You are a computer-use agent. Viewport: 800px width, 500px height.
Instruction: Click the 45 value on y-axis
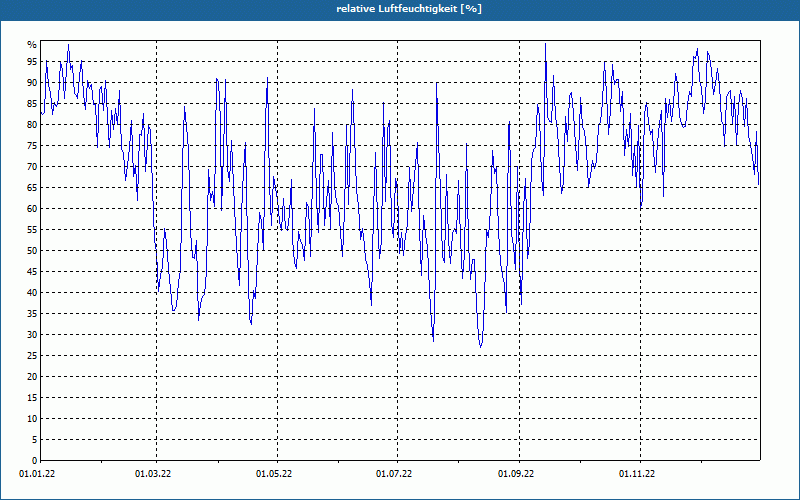(x=32, y=272)
